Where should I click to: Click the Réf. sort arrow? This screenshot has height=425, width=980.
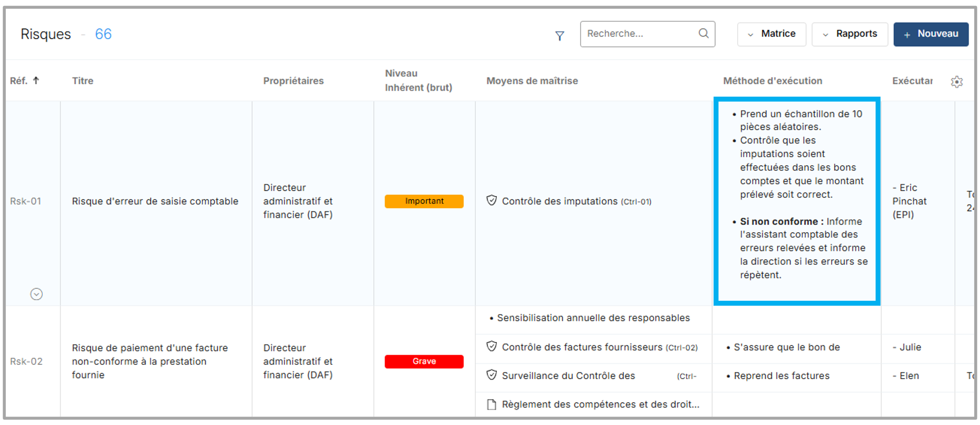(36, 80)
